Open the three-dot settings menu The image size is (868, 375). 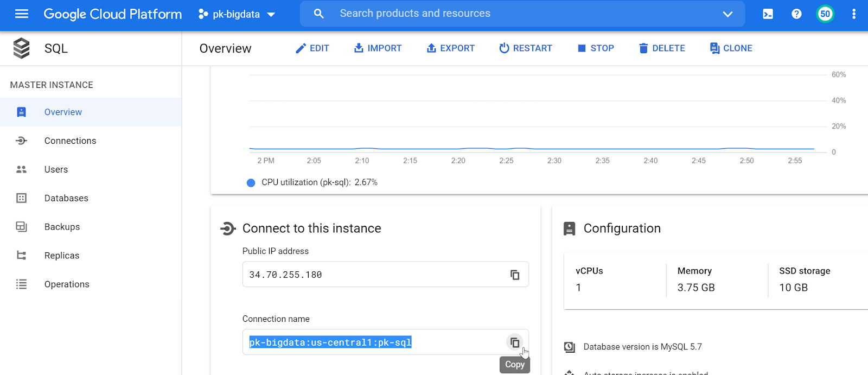(854, 14)
